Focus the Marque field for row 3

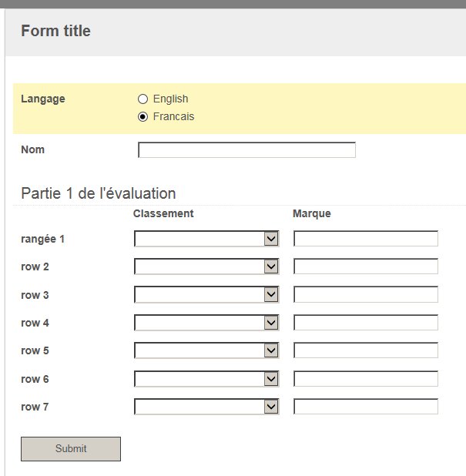tap(366, 295)
